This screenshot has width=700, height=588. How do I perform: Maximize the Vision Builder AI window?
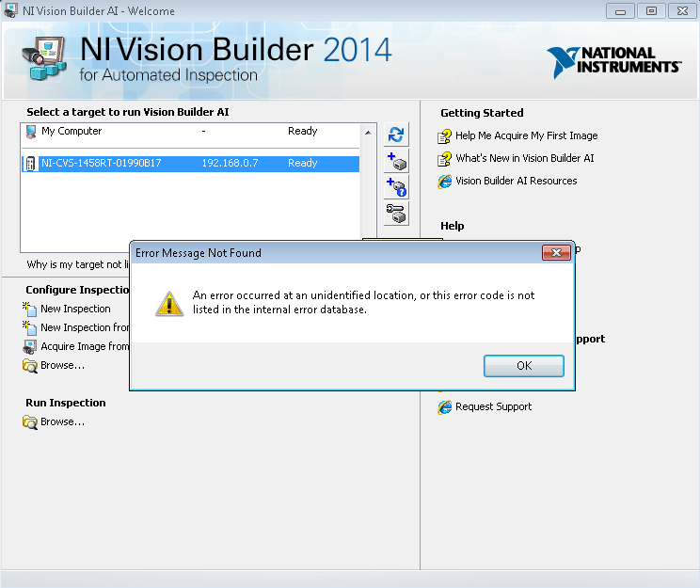pyautogui.click(x=651, y=11)
